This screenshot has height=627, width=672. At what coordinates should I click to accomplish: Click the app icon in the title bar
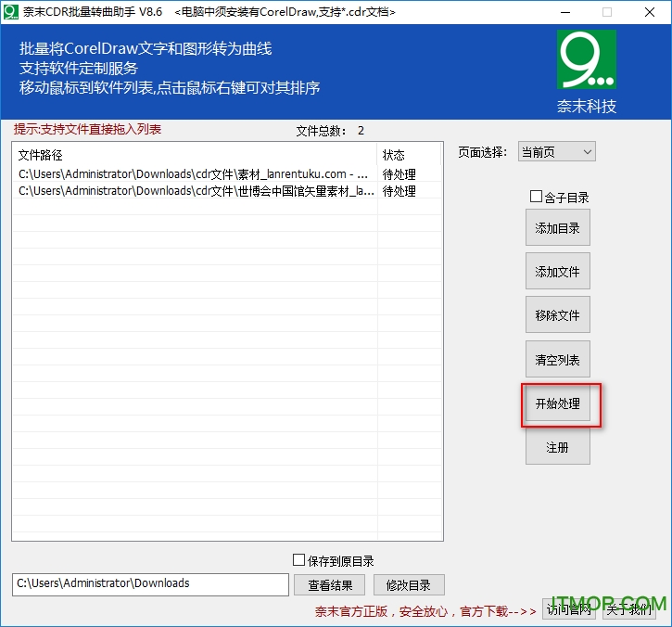click(x=11, y=12)
